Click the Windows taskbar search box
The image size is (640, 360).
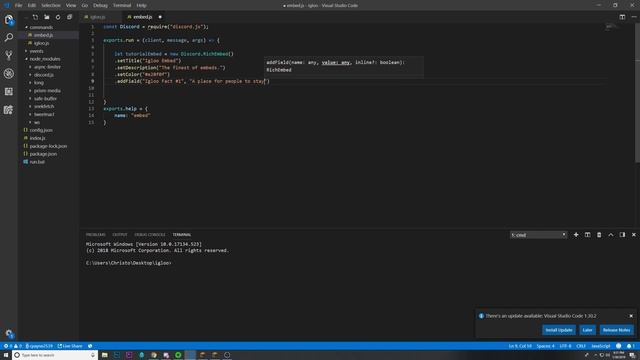[55, 355]
